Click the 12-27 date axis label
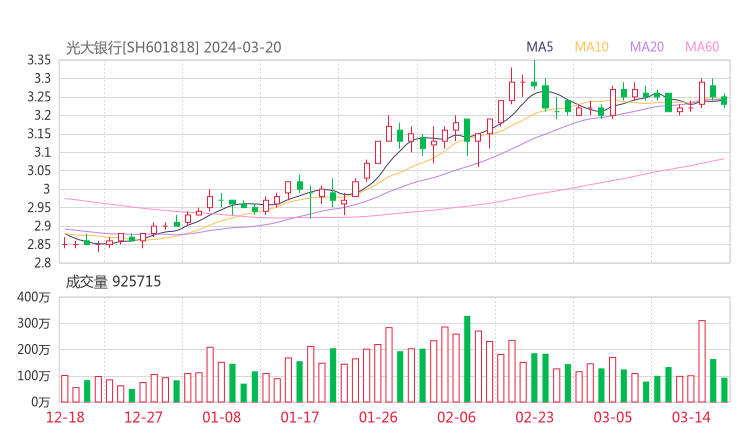The width and height of the screenshot is (740, 440). click(x=143, y=417)
